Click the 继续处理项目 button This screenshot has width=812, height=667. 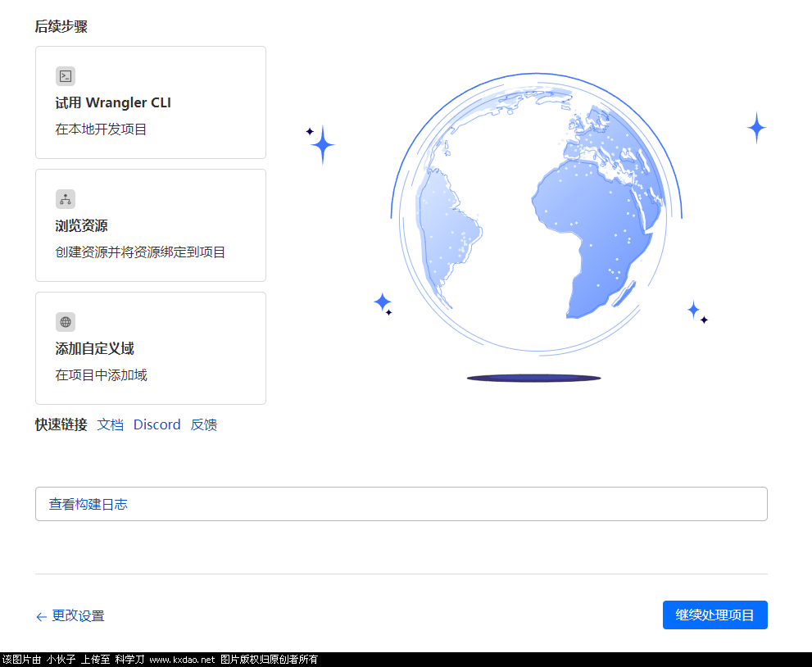click(715, 615)
